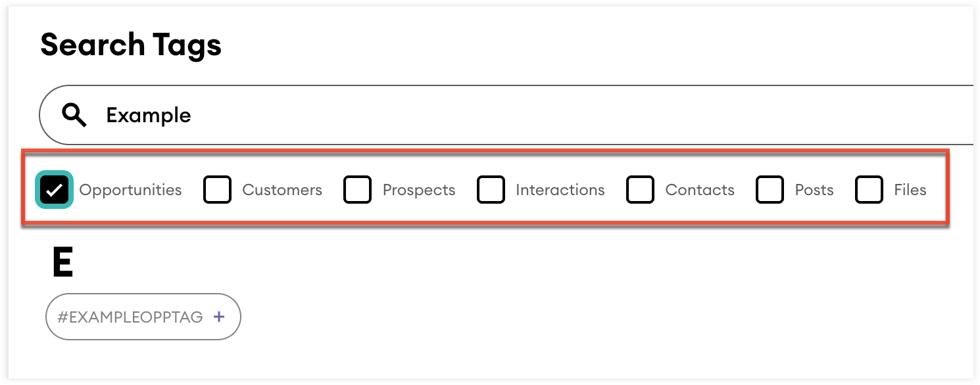The image size is (980, 385).
Task: Turn on the Contacts checkbox
Action: [x=641, y=190]
